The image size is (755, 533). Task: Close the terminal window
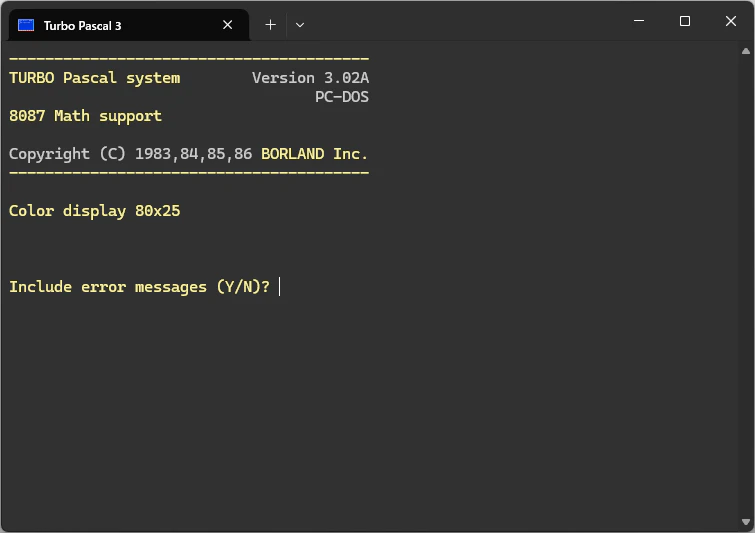(730, 21)
